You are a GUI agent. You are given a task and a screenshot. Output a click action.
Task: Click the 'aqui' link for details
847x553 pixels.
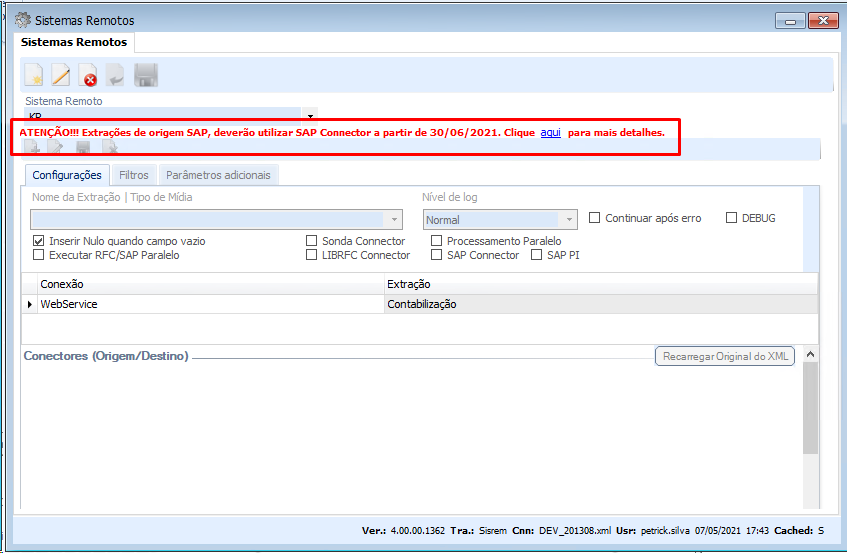point(550,132)
